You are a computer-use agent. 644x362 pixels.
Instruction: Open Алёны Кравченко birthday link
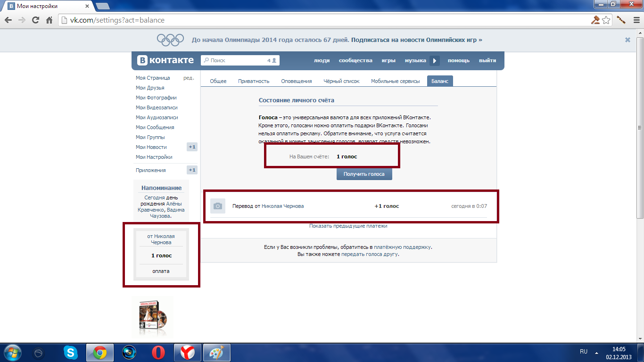pos(159,207)
